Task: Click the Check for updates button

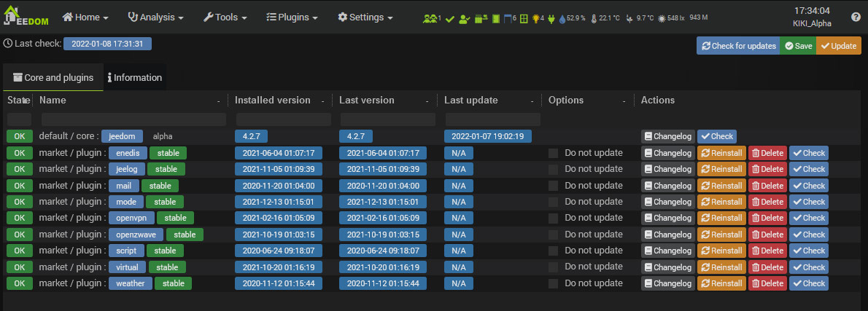Action: pos(738,46)
